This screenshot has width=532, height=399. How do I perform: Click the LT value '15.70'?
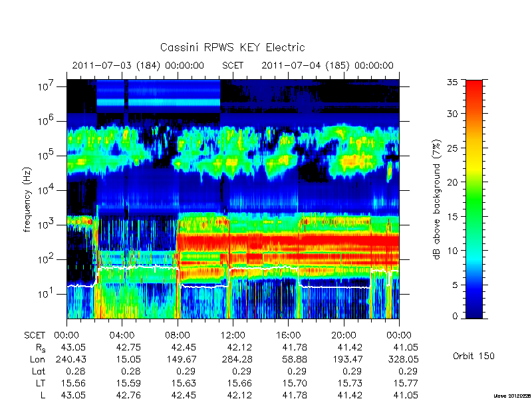pos(295,384)
